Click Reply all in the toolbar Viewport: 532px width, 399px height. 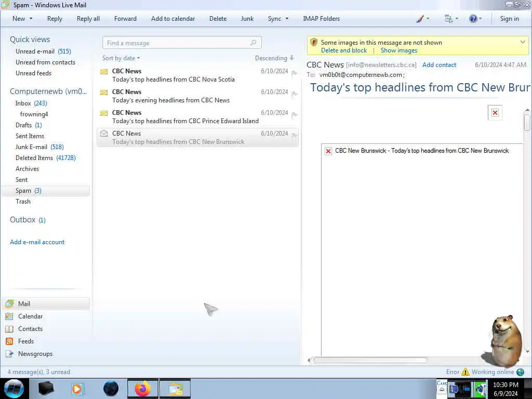point(88,19)
